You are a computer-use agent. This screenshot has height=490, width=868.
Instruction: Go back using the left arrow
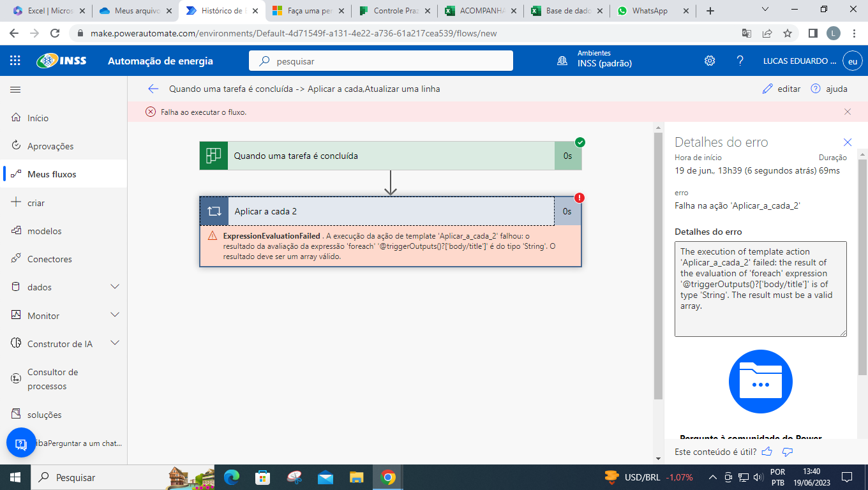pos(153,89)
